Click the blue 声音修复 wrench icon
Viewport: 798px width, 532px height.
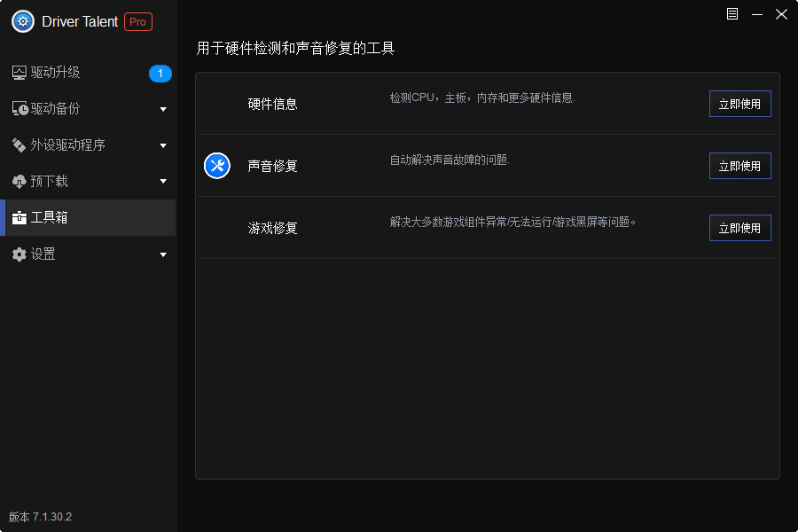tap(217, 166)
